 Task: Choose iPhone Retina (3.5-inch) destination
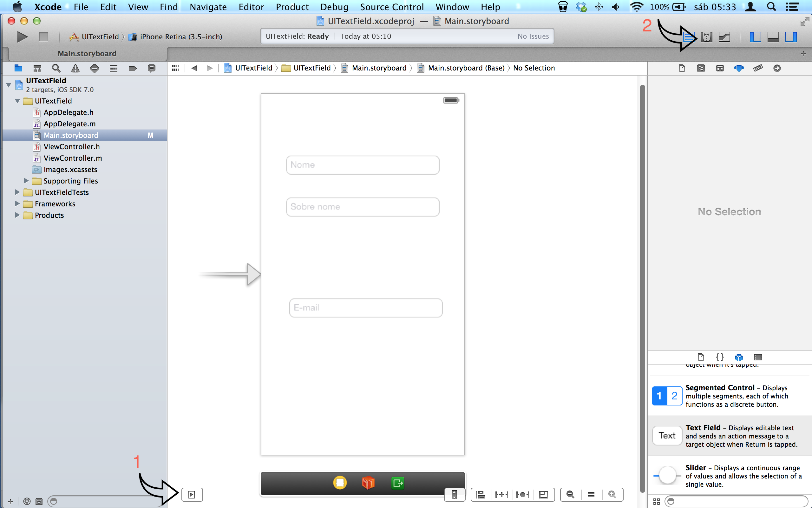click(176, 37)
